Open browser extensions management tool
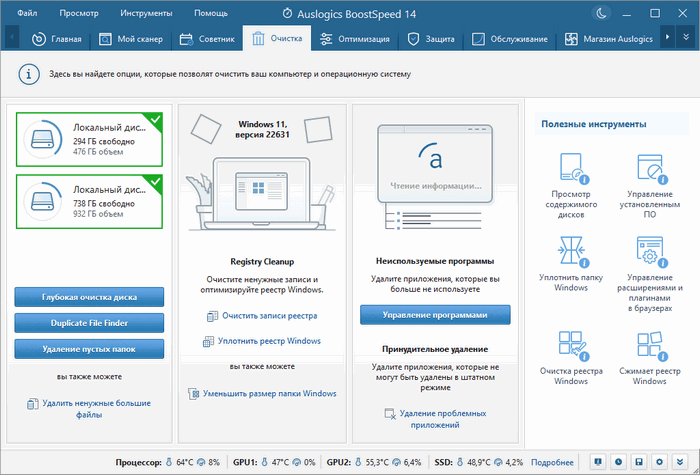Viewport: 700px width, 475px height. pyautogui.click(x=650, y=274)
